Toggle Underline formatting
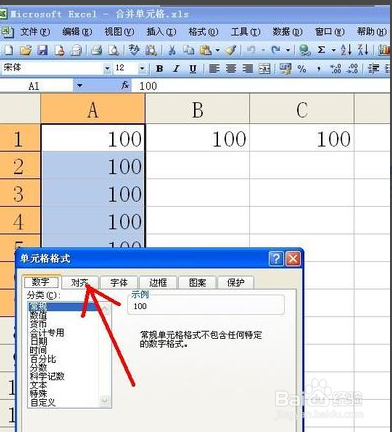The image size is (392, 432). click(193, 69)
